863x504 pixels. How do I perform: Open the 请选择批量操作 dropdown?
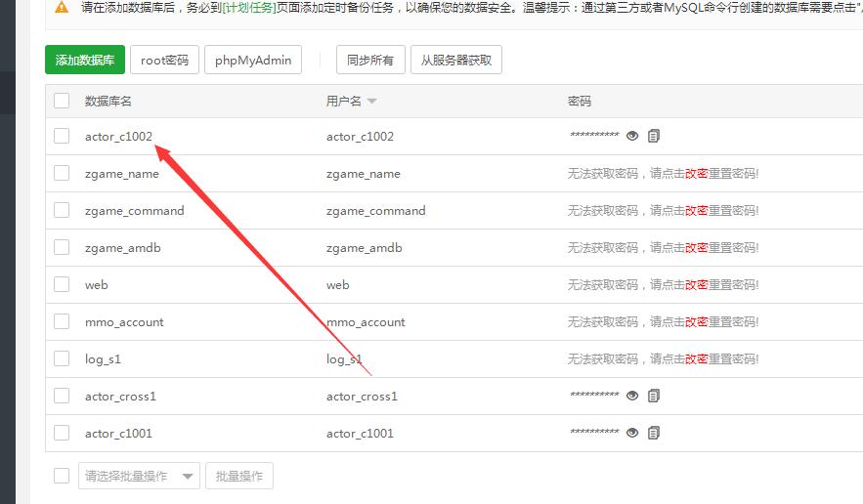coord(139,476)
